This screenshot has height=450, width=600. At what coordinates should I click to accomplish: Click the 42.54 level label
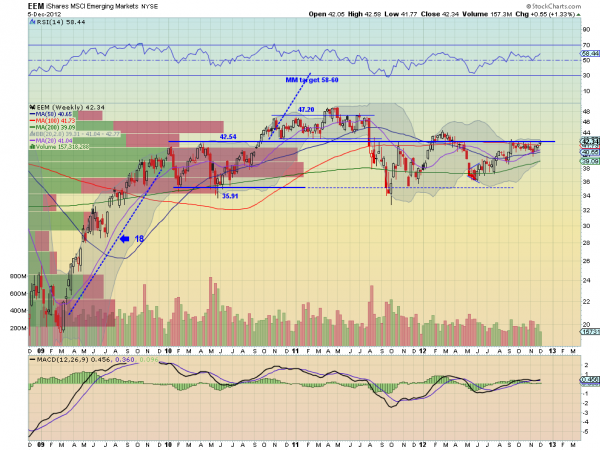(x=228, y=137)
